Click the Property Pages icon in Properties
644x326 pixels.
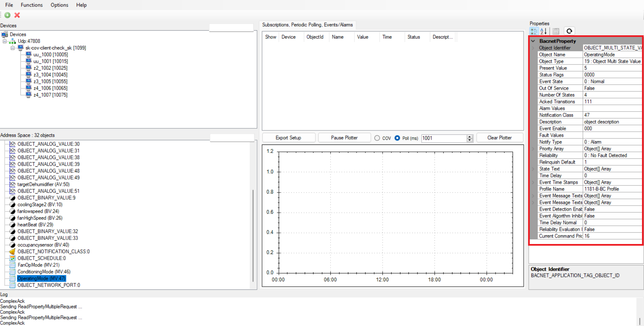pyautogui.click(x=556, y=31)
